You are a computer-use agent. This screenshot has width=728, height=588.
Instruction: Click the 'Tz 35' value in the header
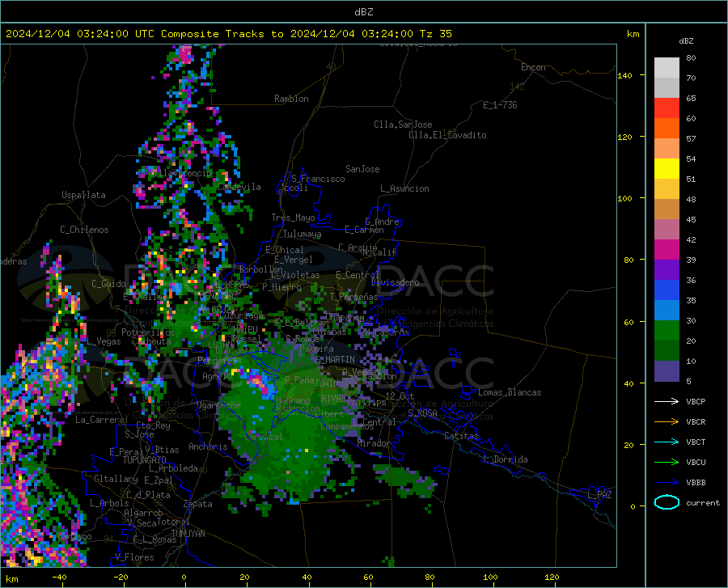435,34
